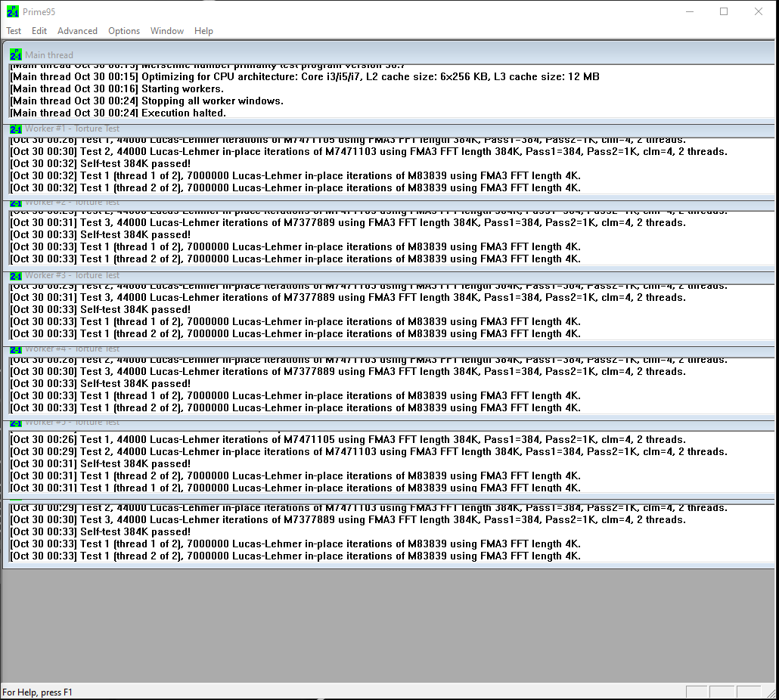Minimize the Prime95 window

[690, 11]
